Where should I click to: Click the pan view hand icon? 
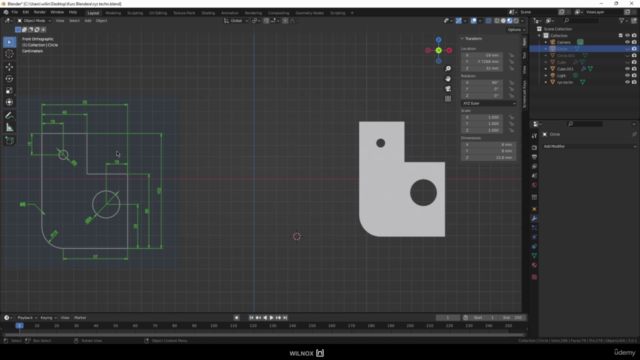[x=448, y=79]
